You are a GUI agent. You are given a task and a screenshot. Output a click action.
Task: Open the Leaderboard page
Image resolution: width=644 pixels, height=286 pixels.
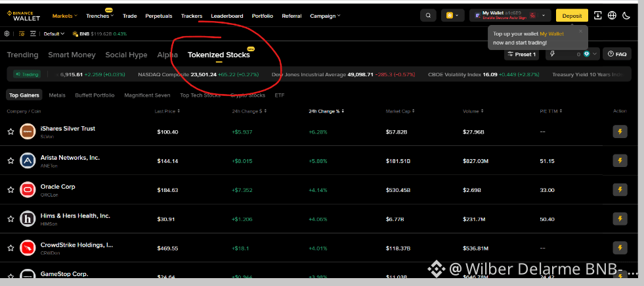point(227,16)
